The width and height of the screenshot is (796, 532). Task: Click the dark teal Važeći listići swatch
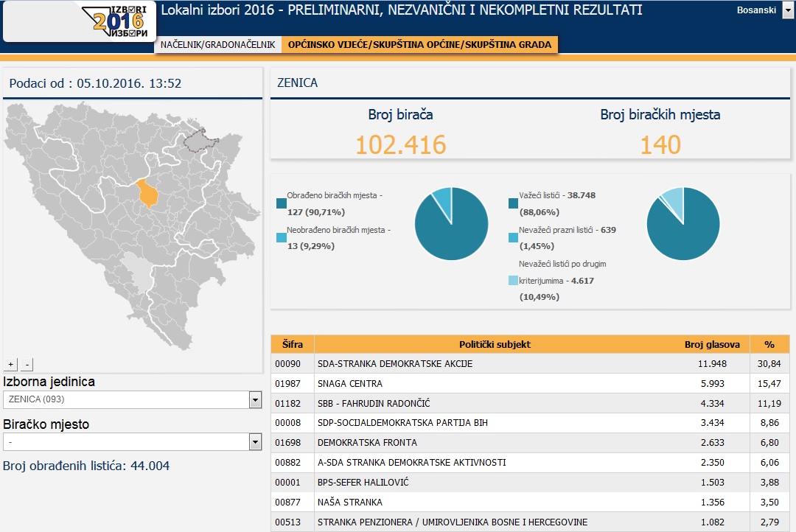513,203
